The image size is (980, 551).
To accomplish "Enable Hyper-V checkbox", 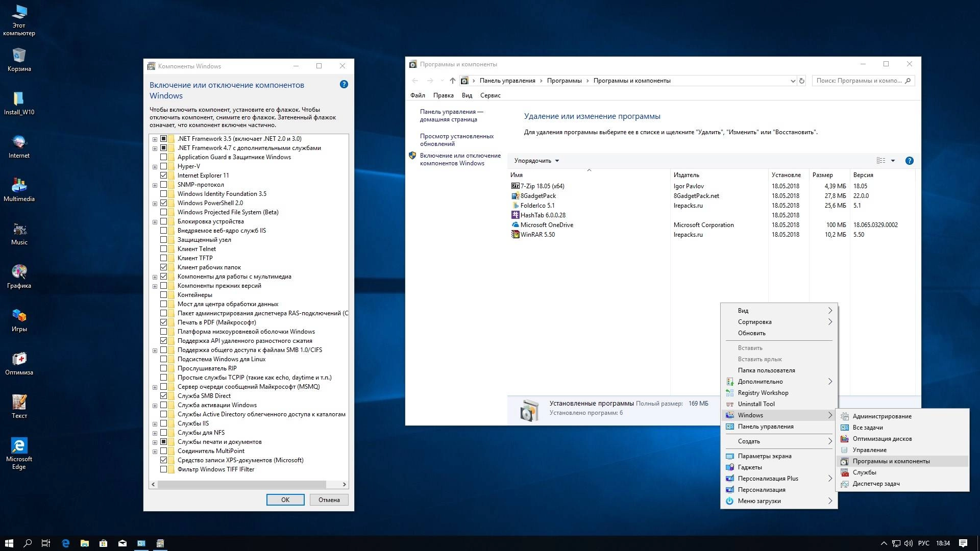I will (x=164, y=166).
